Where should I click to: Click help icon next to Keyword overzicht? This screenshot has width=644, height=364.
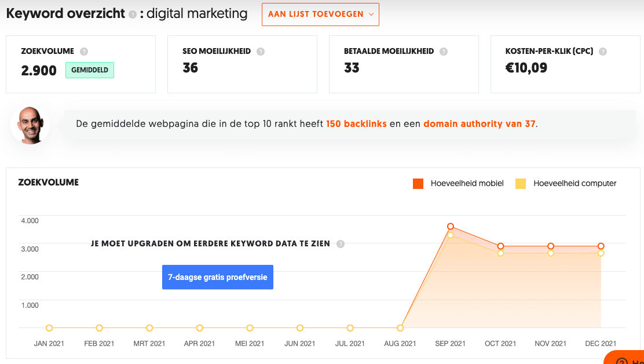[x=132, y=14]
